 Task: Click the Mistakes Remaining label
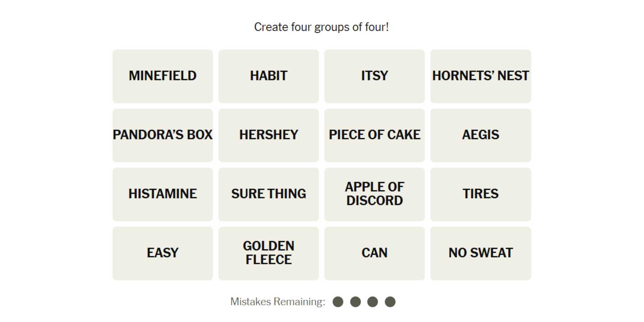[x=278, y=302]
